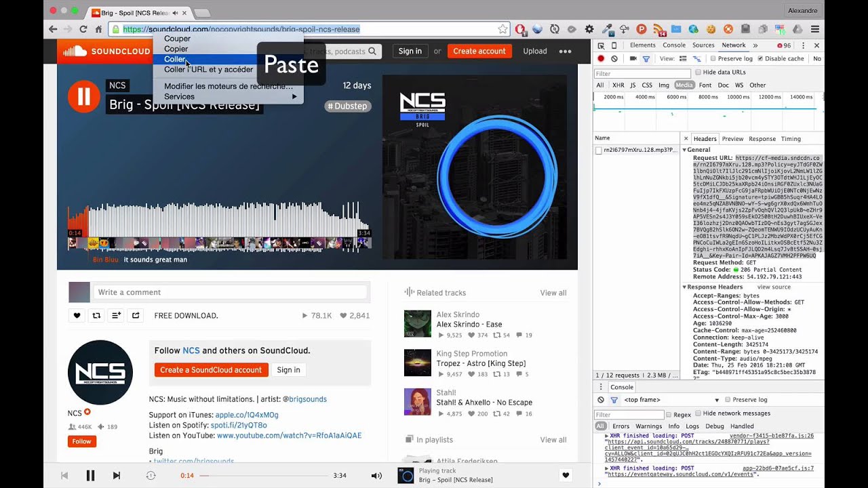Click the camera capture screenshots icon
The width and height of the screenshot is (868, 488).
click(633, 59)
